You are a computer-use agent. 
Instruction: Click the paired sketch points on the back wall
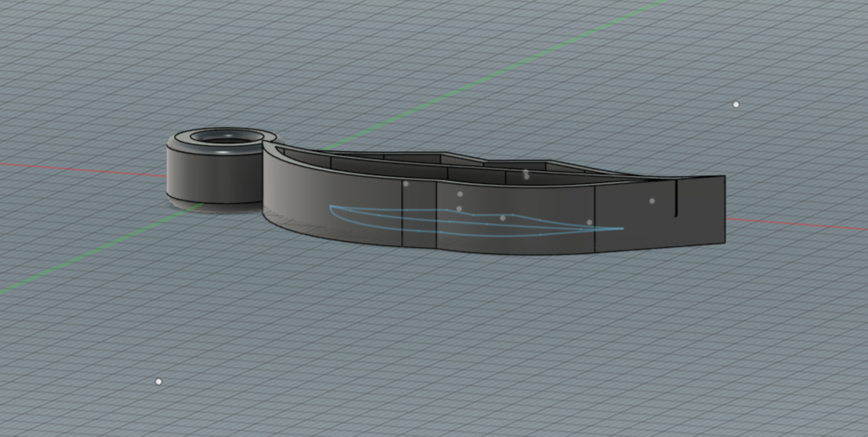click(x=525, y=174)
